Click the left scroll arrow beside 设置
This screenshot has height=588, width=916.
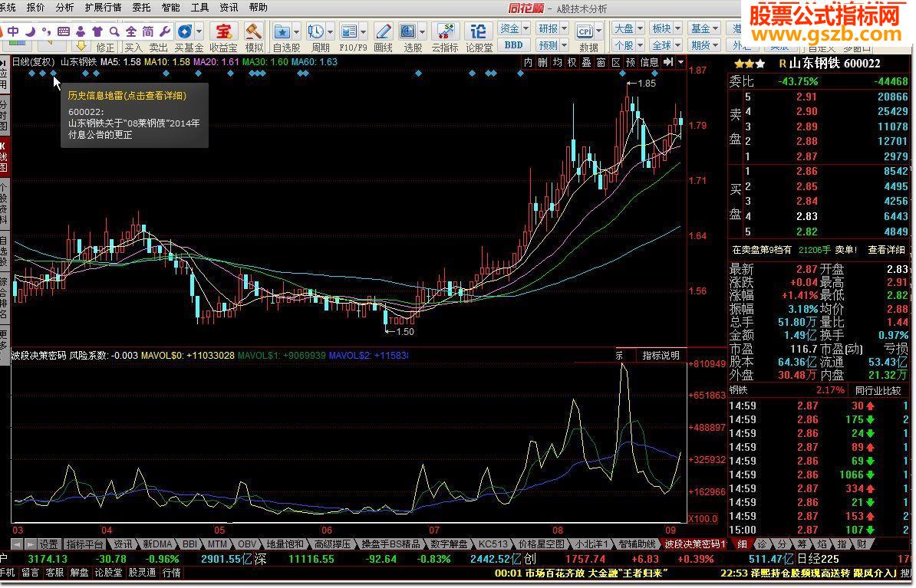(17, 544)
